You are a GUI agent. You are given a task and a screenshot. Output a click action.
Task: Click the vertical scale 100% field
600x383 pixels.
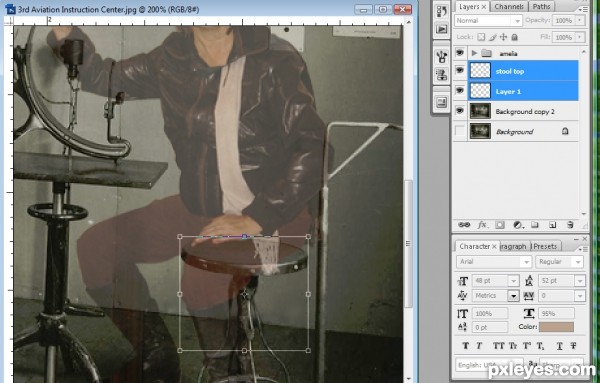point(490,314)
